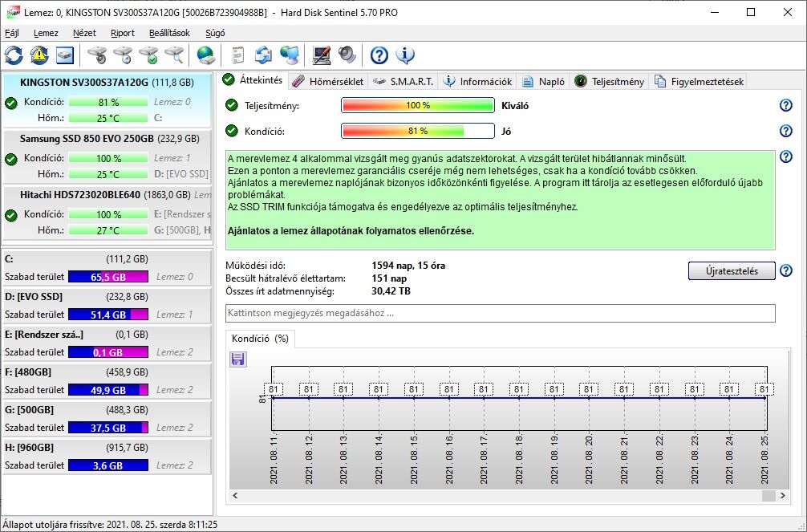Select the C: partition entry
The image size is (807, 532).
coord(107,268)
